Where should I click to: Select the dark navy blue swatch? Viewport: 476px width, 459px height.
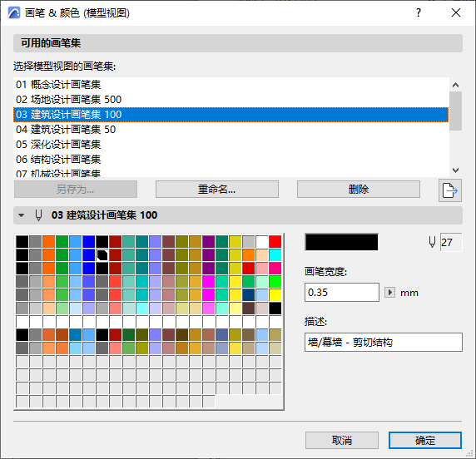tap(248, 295)
